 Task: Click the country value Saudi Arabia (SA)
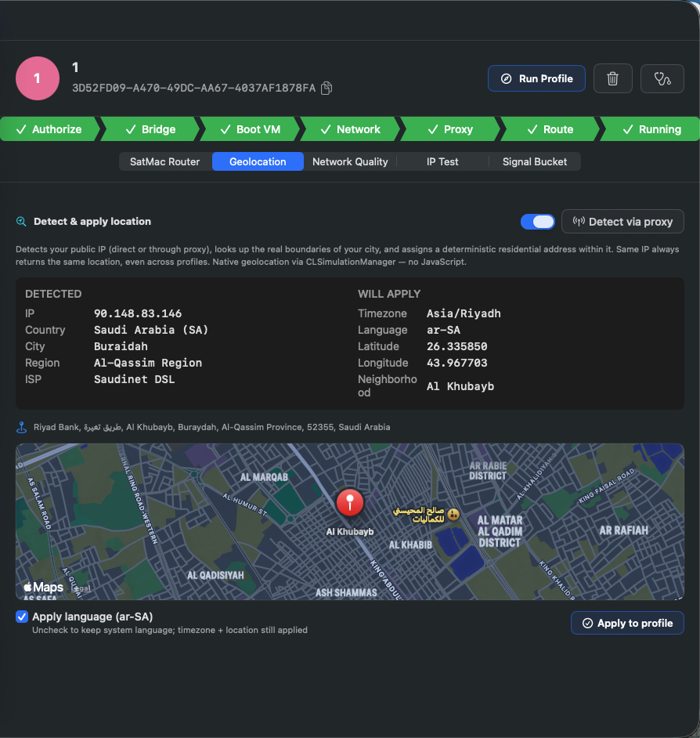(x=151, y=330)
